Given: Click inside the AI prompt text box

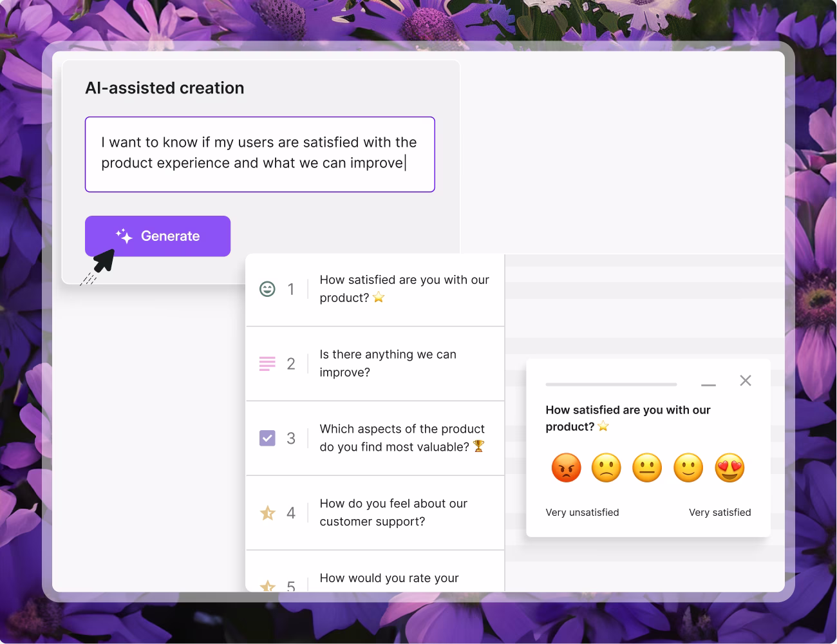Looking at the screenshot, I should (x=259, y=154).
